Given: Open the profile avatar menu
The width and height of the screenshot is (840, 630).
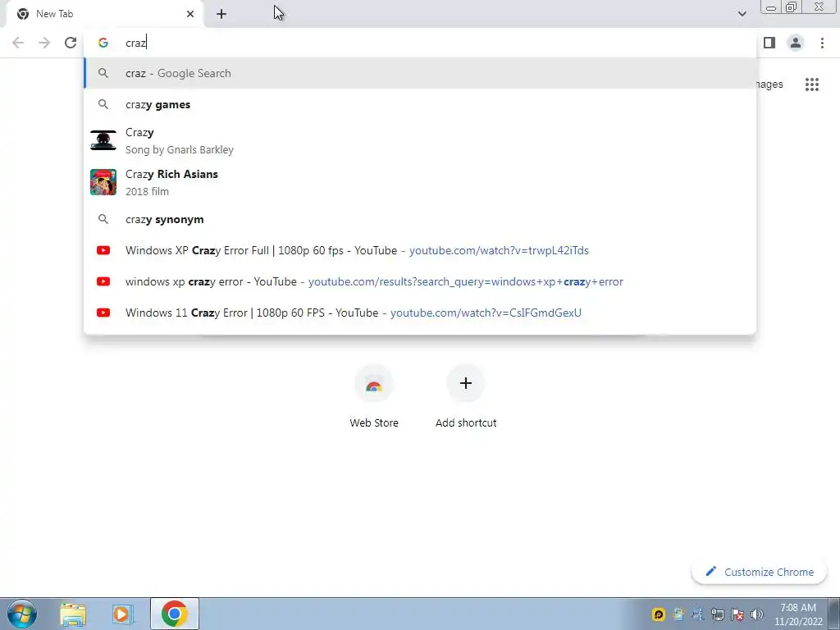Looking at the screenshot, I should (796, 43).
